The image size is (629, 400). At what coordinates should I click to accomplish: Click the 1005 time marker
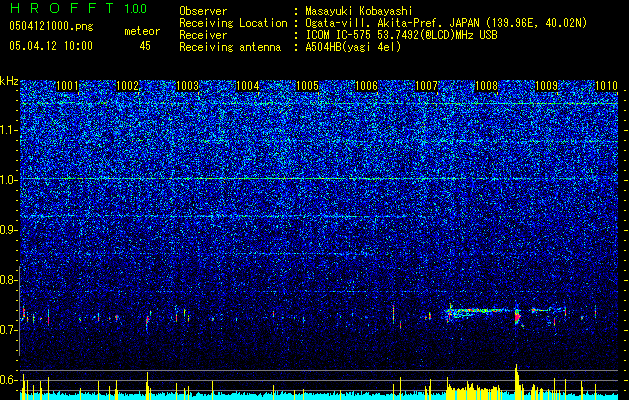[307, 86]
